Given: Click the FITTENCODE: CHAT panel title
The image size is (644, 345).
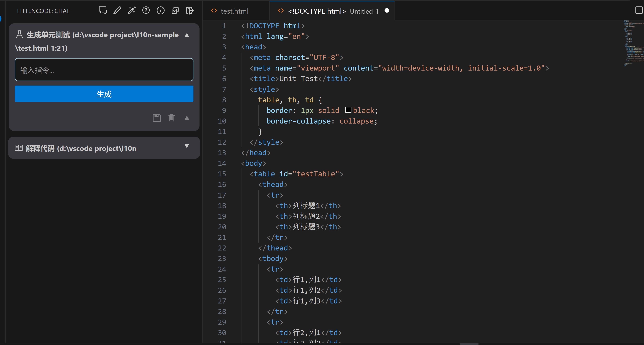Looking at the screenshot, I should (43, 11).
